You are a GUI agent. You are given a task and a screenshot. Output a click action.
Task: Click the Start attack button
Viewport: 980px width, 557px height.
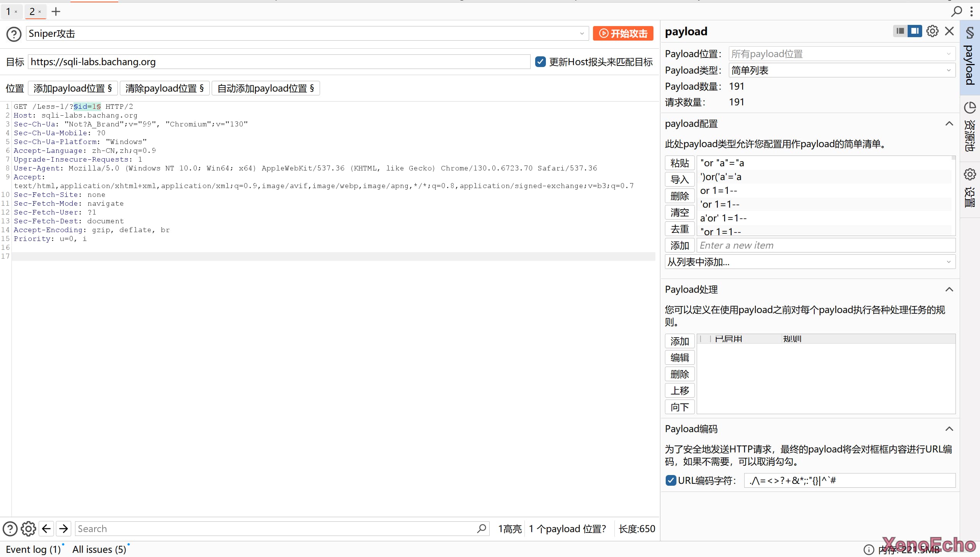pos(623,34)
